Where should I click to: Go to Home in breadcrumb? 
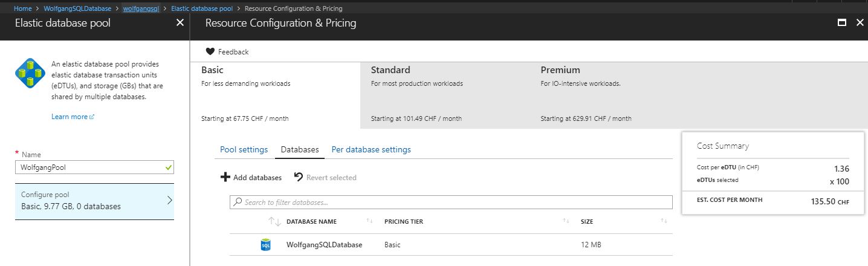(22, 8)
